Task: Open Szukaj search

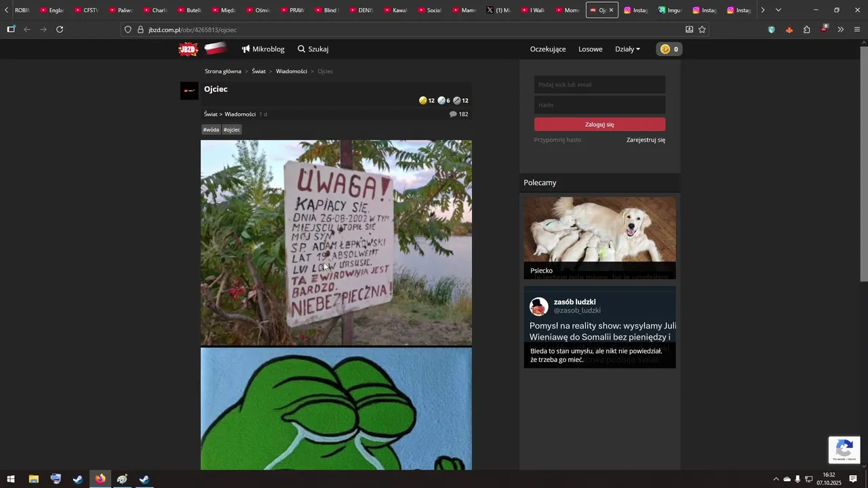Action: point(313,49)
